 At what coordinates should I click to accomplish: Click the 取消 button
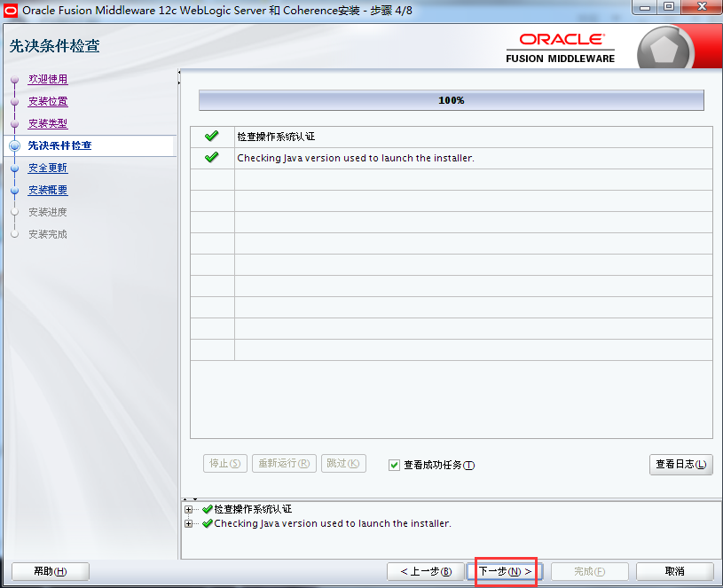[674, 571]
